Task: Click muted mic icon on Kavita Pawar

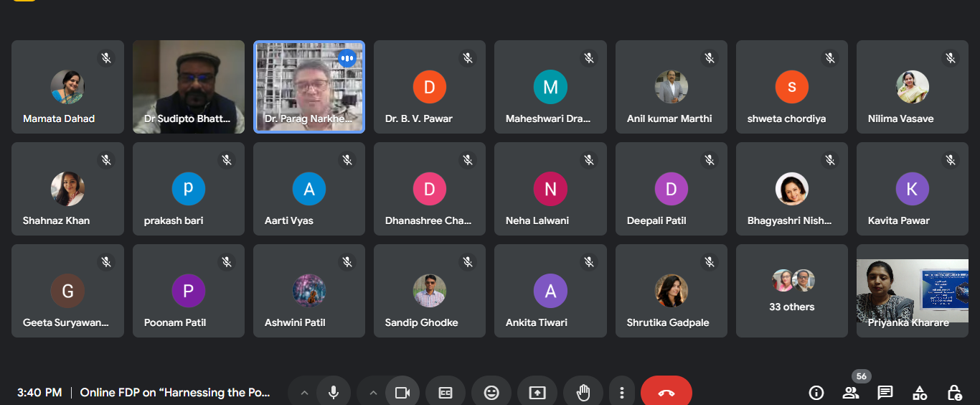Action: [951, 160]
